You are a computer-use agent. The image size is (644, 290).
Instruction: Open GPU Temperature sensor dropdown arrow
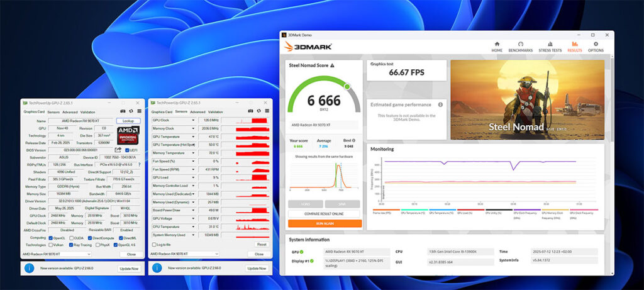[194, 137]
